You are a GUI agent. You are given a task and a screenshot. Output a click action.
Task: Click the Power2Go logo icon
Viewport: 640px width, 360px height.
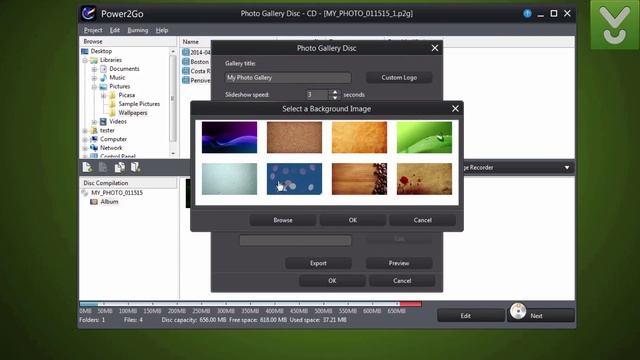88,13
